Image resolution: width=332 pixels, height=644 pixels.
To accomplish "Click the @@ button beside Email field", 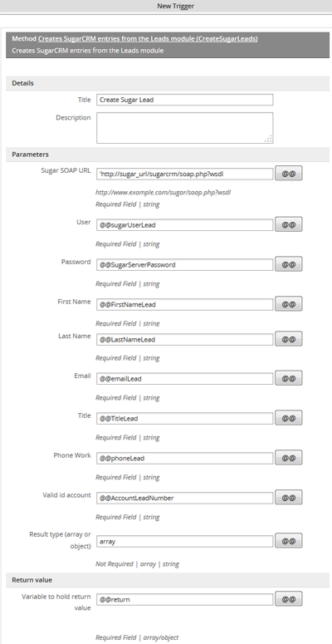I will coord(289,378).
